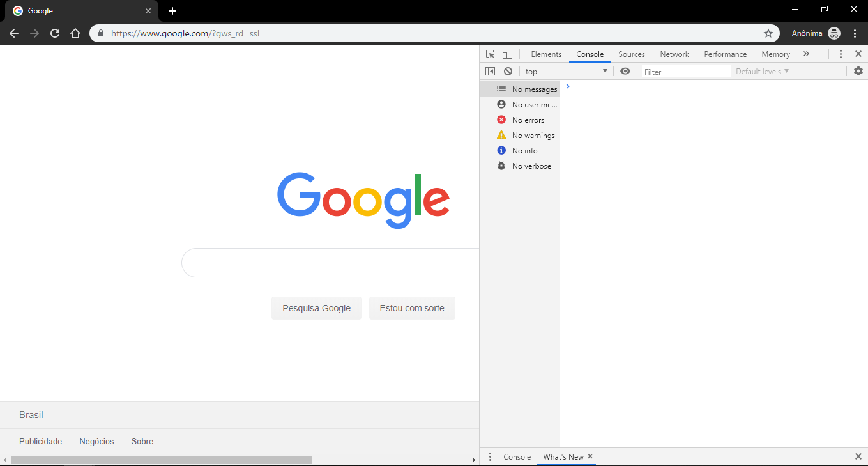Click the Google search box
Screen dimensions: 868x466
click(330, 263)
